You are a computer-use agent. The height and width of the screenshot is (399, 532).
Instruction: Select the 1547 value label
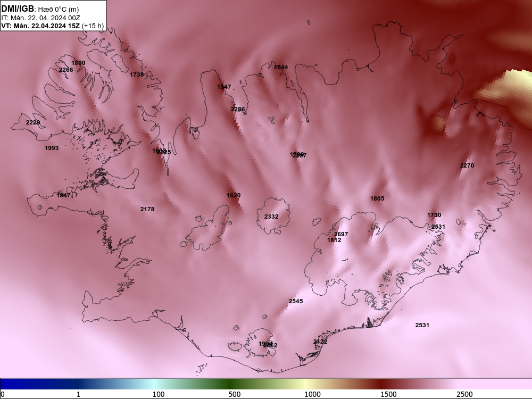[224, 87]
